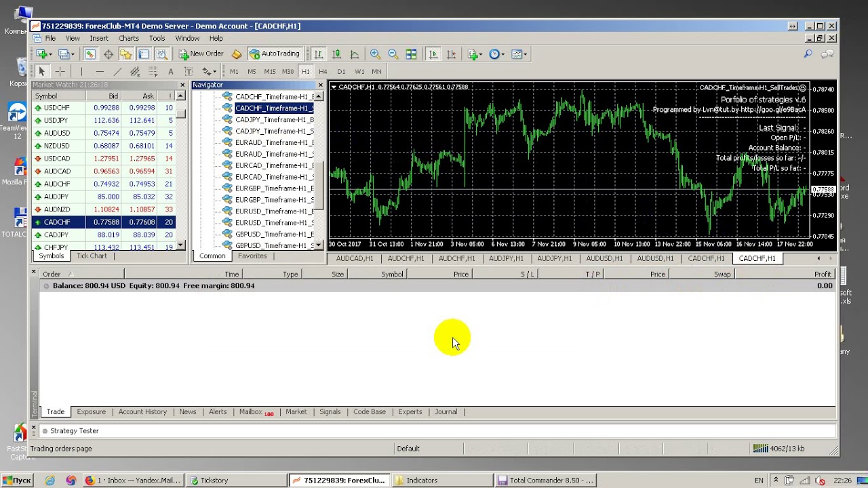The height and width of the screenshot is (488, 868).
Task: Open the AUDCAD,H1 chart tab
Action: coord(355,258)
